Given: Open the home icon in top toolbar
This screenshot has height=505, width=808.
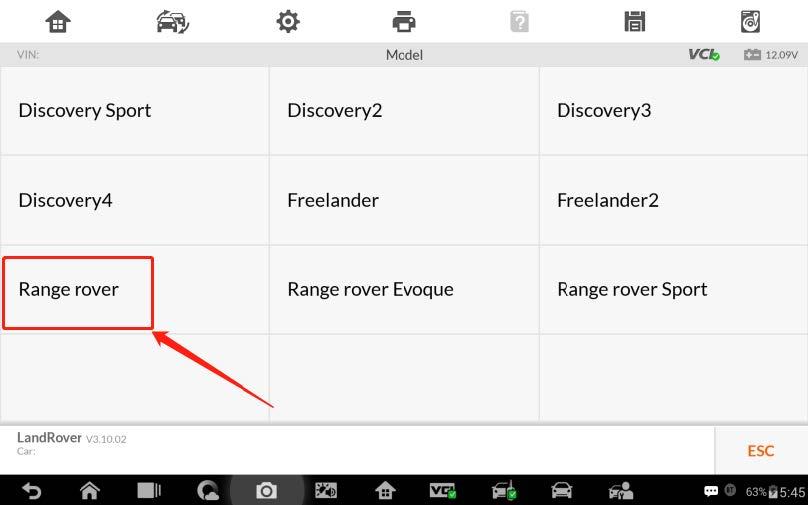Looking at the screenshot, I should [58, 22].
